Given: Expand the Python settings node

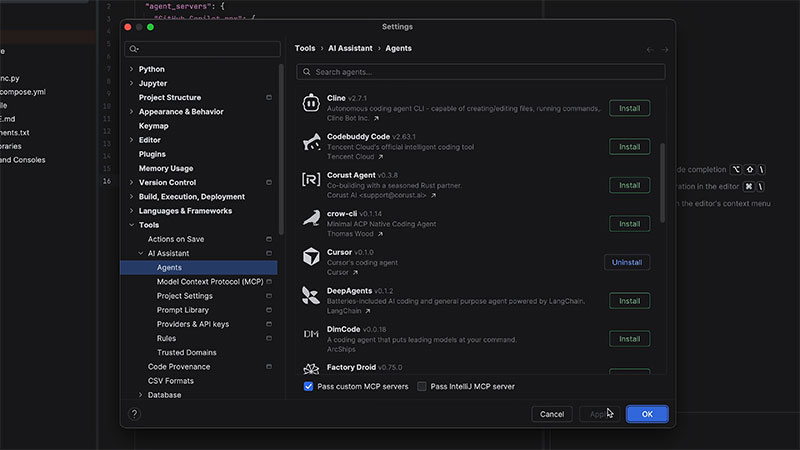Looking at the screenshot, I should point(132,69).
